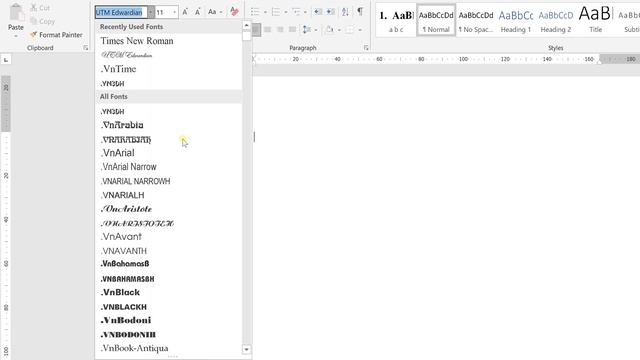640x360 pixels.
Task: Toggle the highlighted left align button
Action: coord(256,29)
